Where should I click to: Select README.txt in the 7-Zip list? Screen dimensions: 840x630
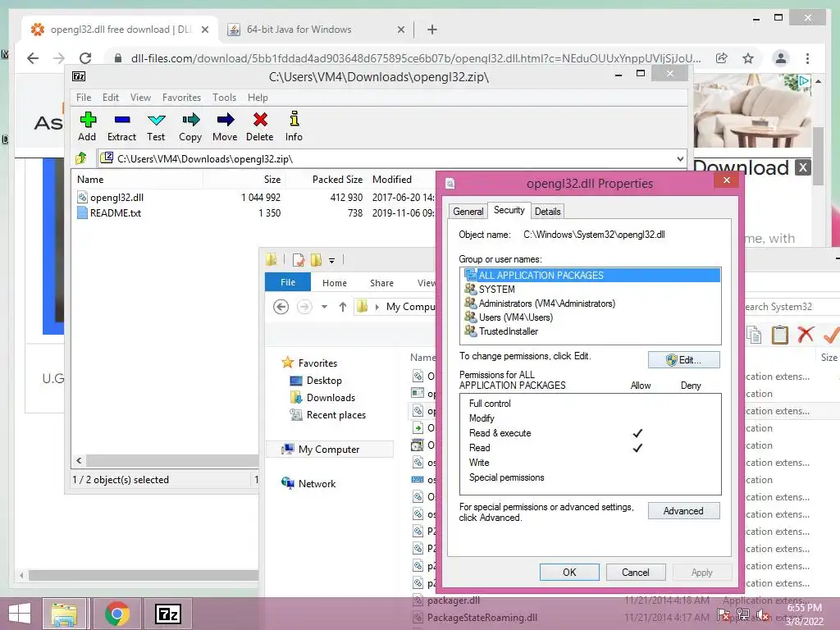pyautogui.click(x=115, y=212)
